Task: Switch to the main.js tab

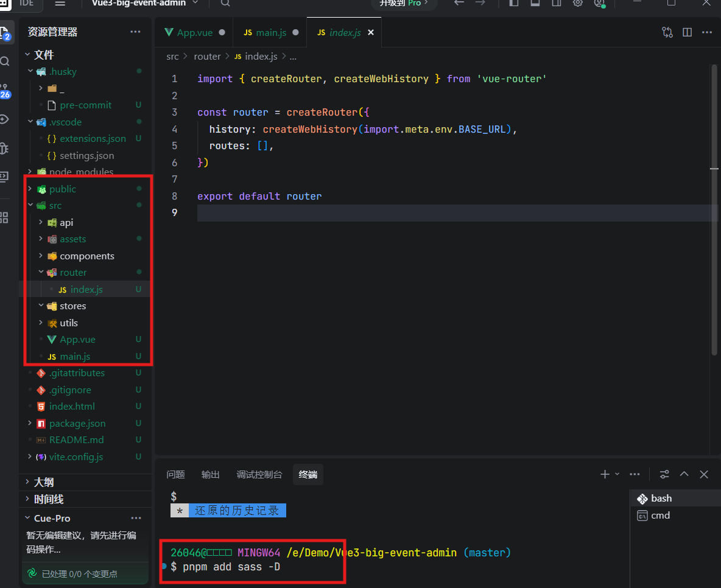Action: click(x=270, y=33)
